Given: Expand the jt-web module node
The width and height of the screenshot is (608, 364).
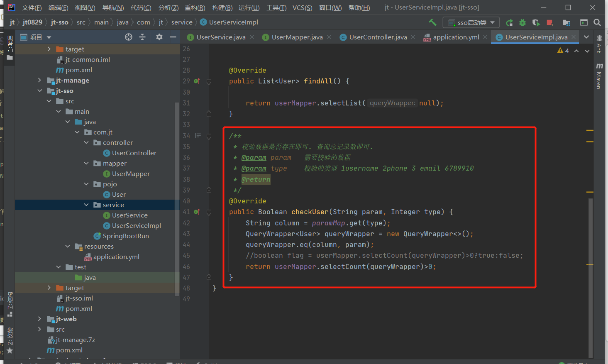Looking at the screenshot, I should (39, 319).
